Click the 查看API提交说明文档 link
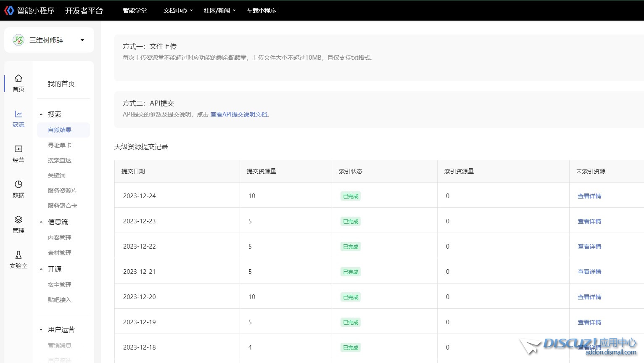 click(240, 114)
